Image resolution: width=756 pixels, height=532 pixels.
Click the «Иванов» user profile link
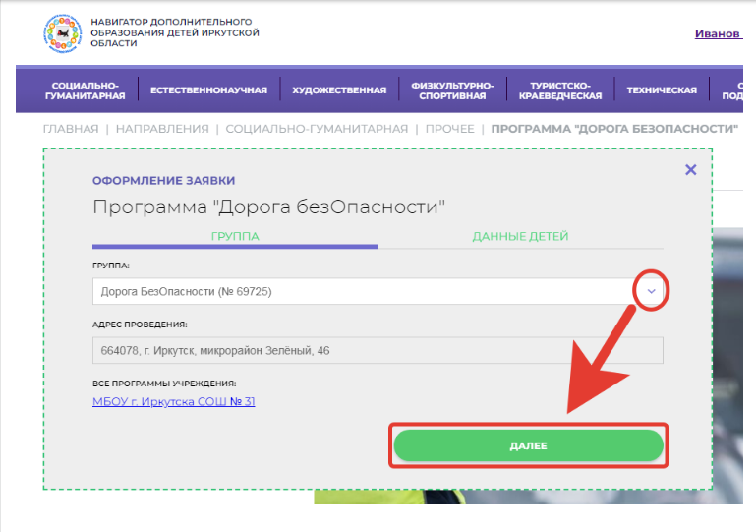pyautogui.click(x=718, y=33)
